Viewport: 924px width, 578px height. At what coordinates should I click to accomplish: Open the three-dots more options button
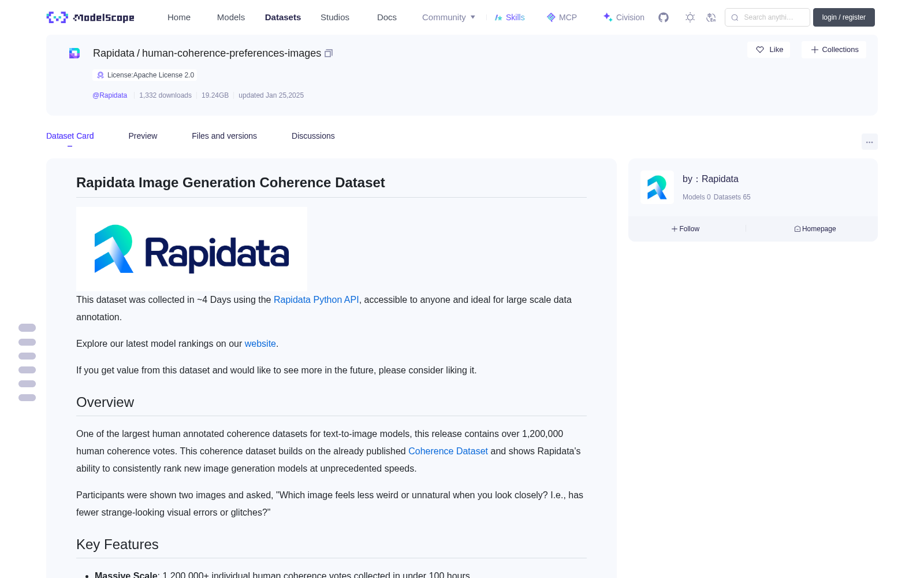869,142
